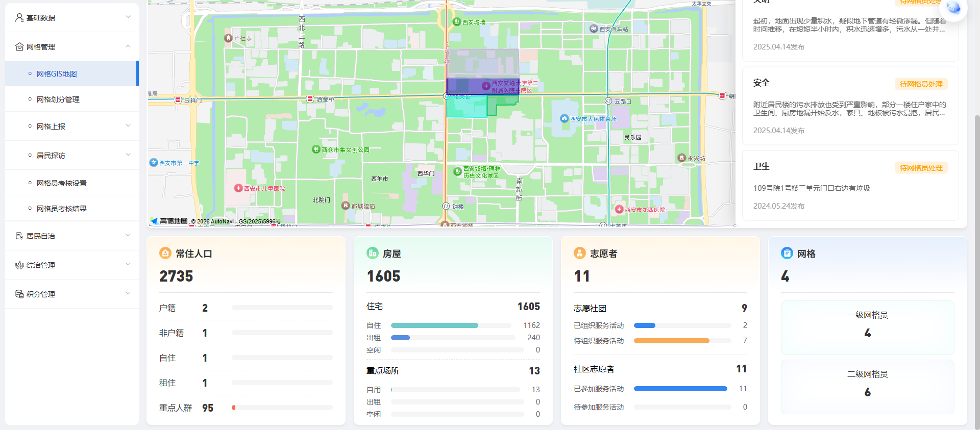Click the 房屋 total 1605
The image size is (980, 430).
pos(383,276)
